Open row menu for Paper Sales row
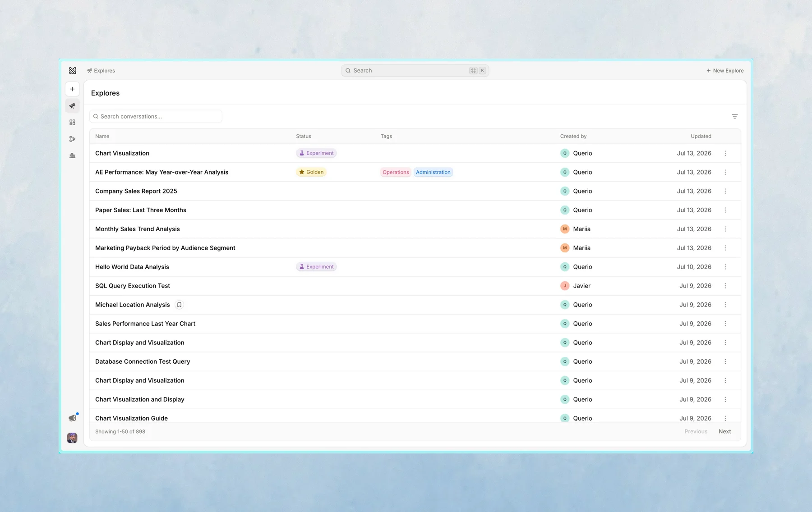The width and height of the screenshot is (812, 512). pyautogui.click(x=725, y=210)
